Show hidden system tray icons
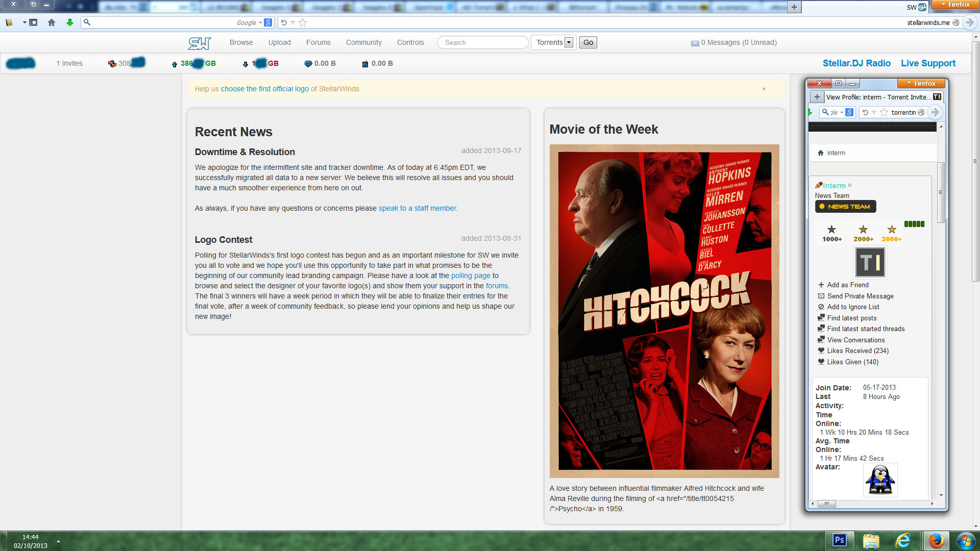This screenshot has width=980, height=551. [58, 541]
